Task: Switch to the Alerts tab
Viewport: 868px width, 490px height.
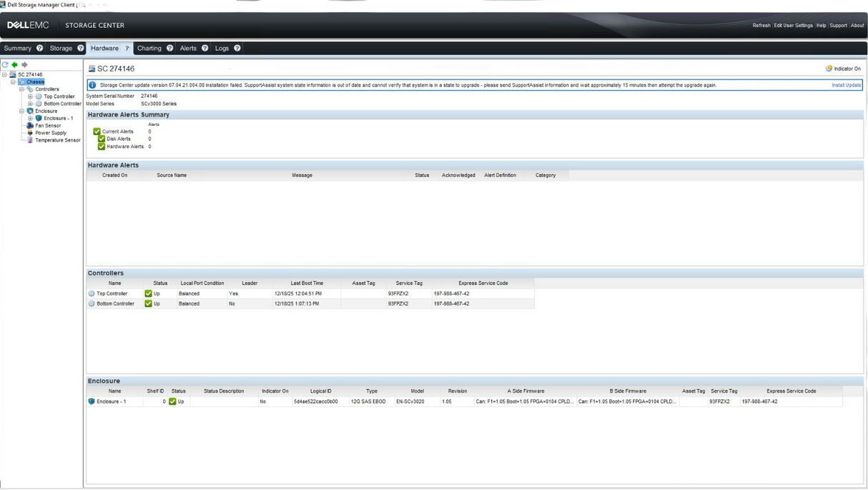Action: (x=188, y=48)
